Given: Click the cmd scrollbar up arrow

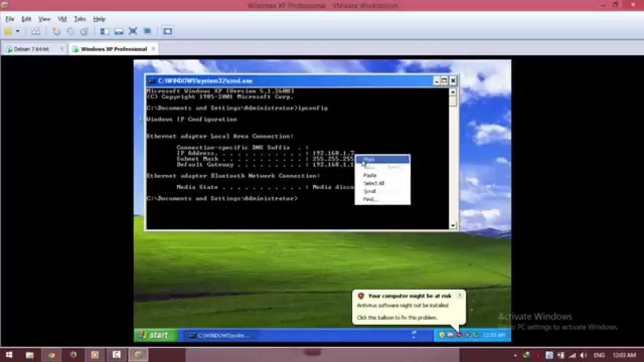Looking at the screenshot, I should point(453,92).
